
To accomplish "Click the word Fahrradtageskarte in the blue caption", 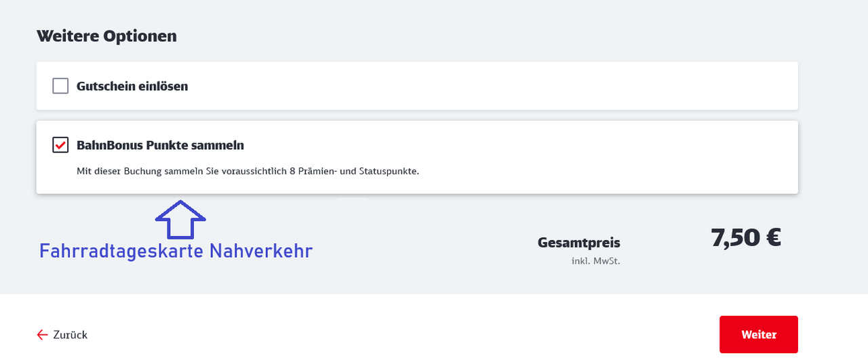I will (122, 252).
